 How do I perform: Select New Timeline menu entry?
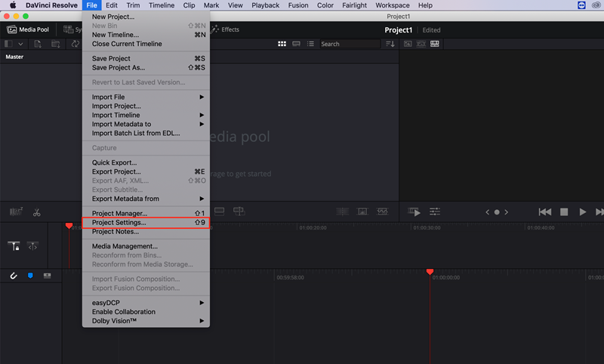pyautogui.click(x=146, y=35)
